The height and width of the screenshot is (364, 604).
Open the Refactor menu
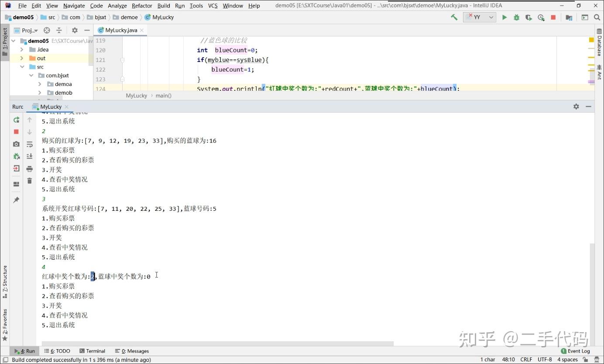point(142,6)
